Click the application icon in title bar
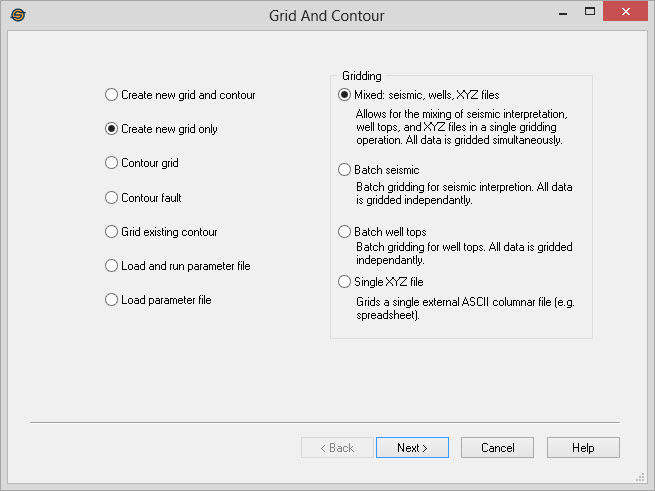 pyautogui.click(x=17, y=15)
